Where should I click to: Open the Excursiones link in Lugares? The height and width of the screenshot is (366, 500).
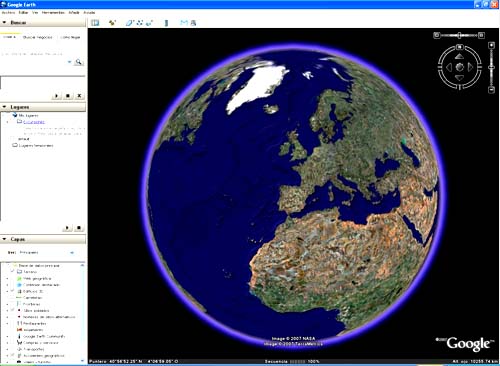[x=34, y=122]
